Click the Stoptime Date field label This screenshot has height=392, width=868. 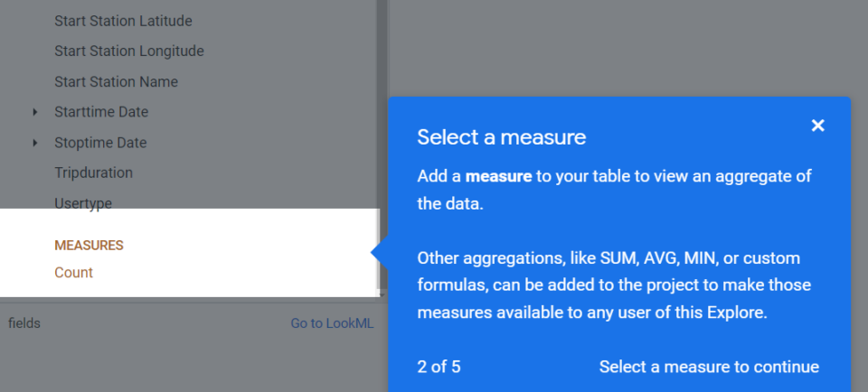pos(100,143)
